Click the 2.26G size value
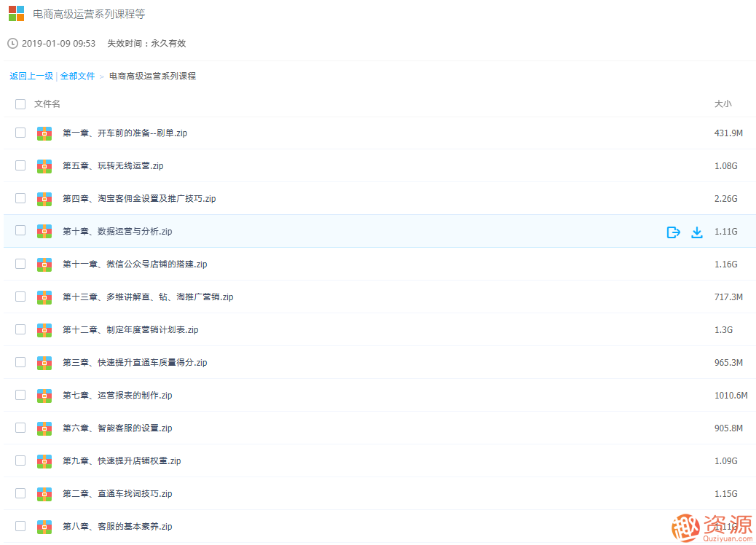This screenshot has width=756, height=545. [725, 199]
